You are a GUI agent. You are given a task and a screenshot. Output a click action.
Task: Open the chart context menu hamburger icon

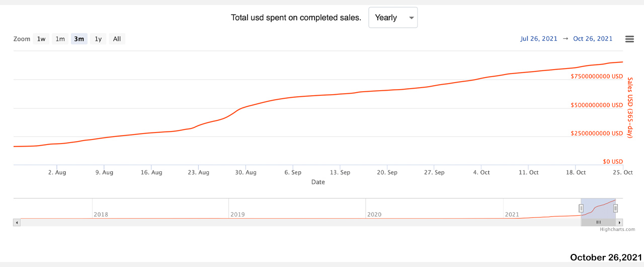(x=629, y=39)
